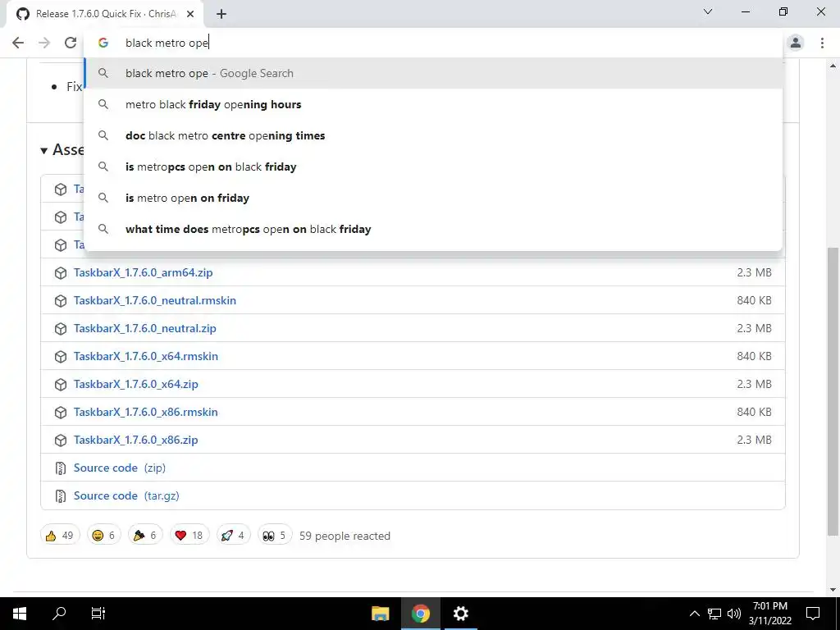Open Settings gear in the taskbar
The height and width of the screenshot is (630, 840).
point(461,614)
